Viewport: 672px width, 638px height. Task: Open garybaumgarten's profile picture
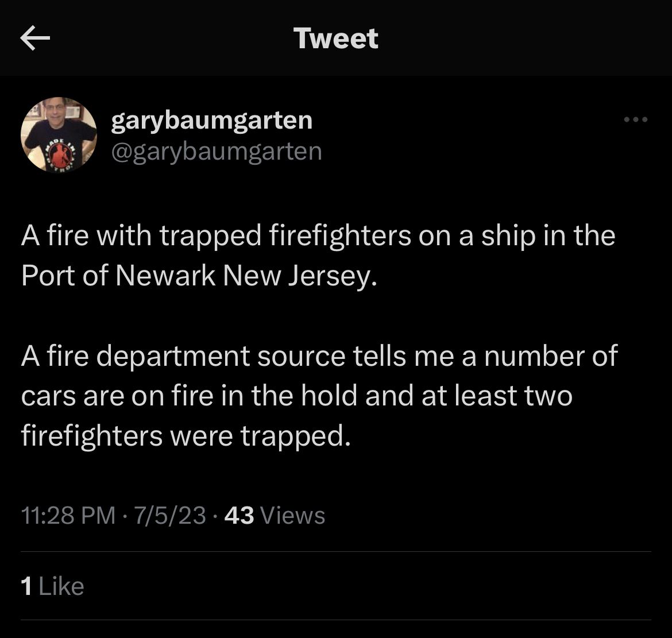[x=59, y=134]
